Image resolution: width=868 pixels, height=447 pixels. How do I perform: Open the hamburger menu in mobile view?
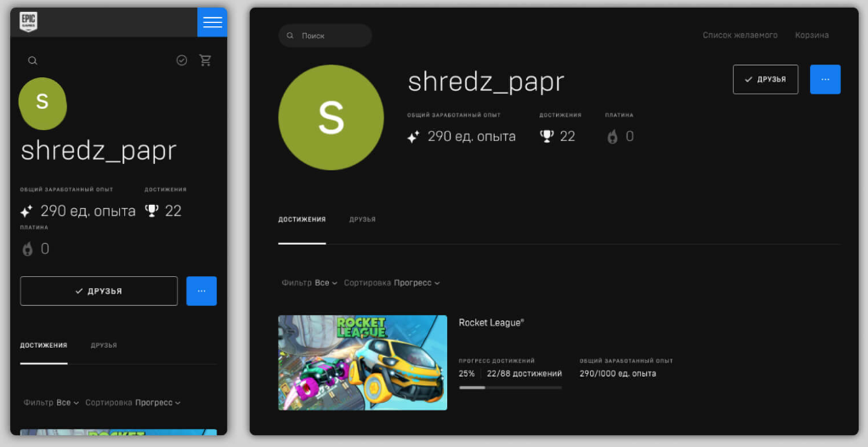212,22
